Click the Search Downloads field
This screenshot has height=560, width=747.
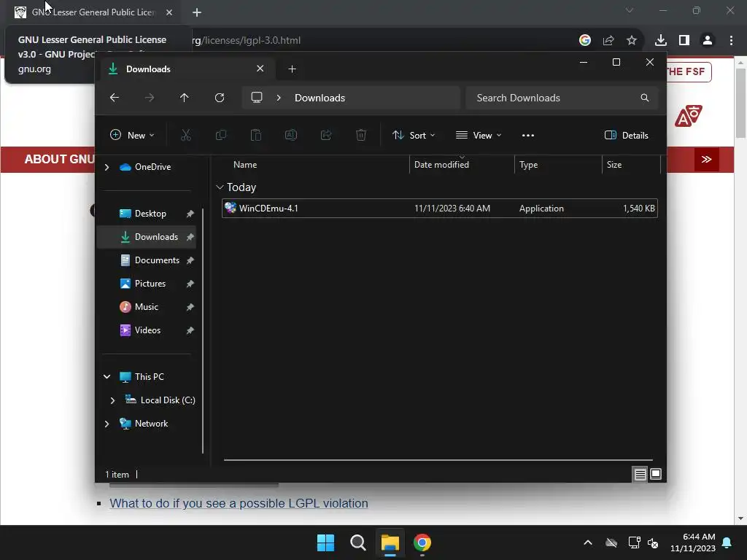[x=562, y=98]
